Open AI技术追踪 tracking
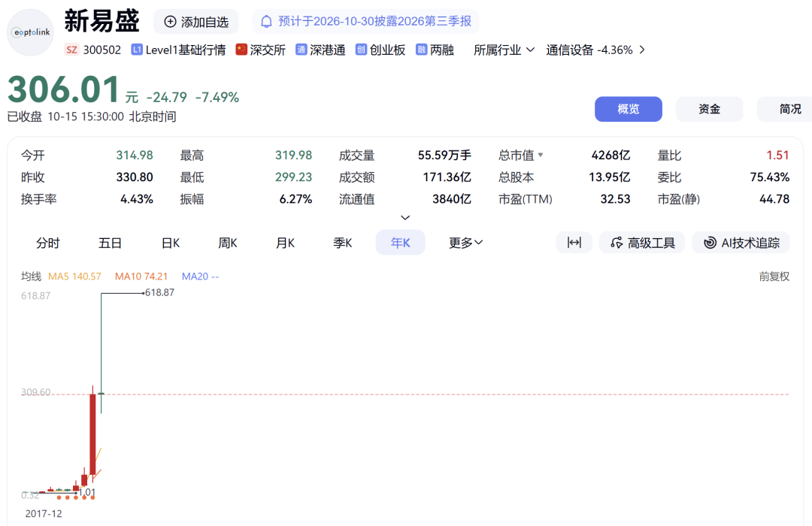This screenshot has width=812, height=526. click(x=741, y=242)
